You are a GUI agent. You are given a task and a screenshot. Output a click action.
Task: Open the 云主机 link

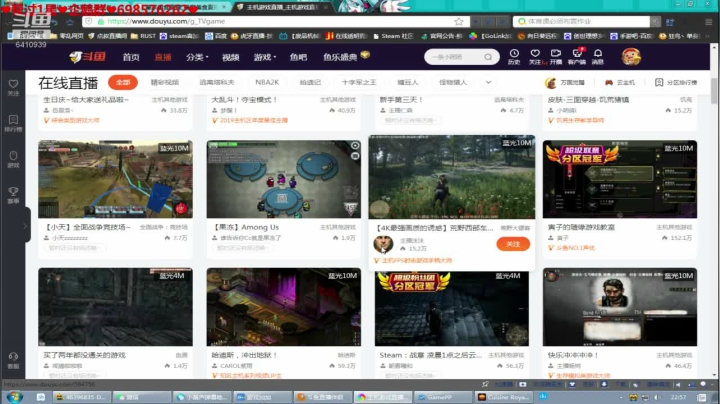pos(620,83)
